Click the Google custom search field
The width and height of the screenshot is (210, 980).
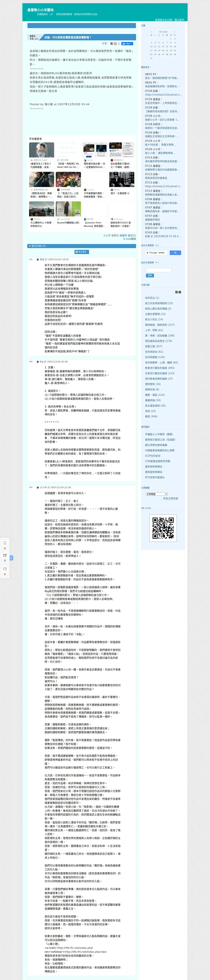point(156,253)
